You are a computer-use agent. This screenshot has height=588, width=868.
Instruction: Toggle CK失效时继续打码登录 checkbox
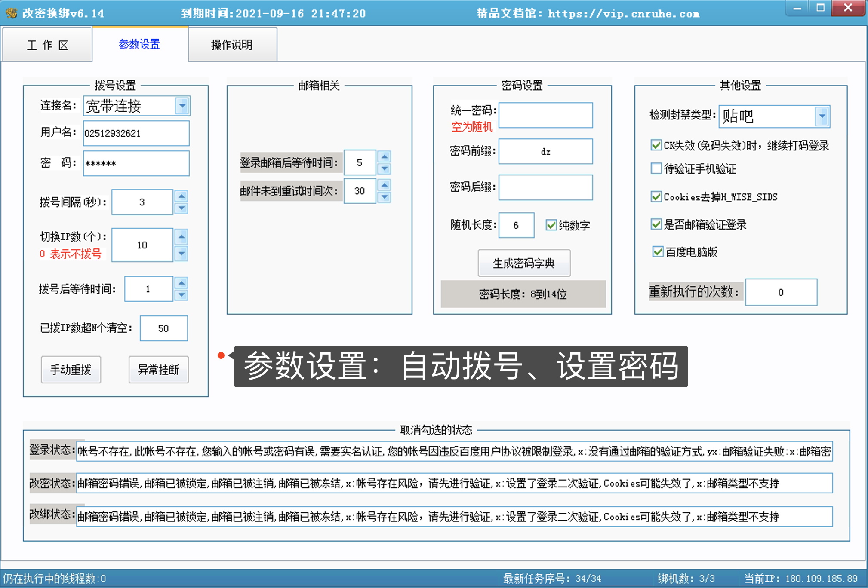coord(656,145)
